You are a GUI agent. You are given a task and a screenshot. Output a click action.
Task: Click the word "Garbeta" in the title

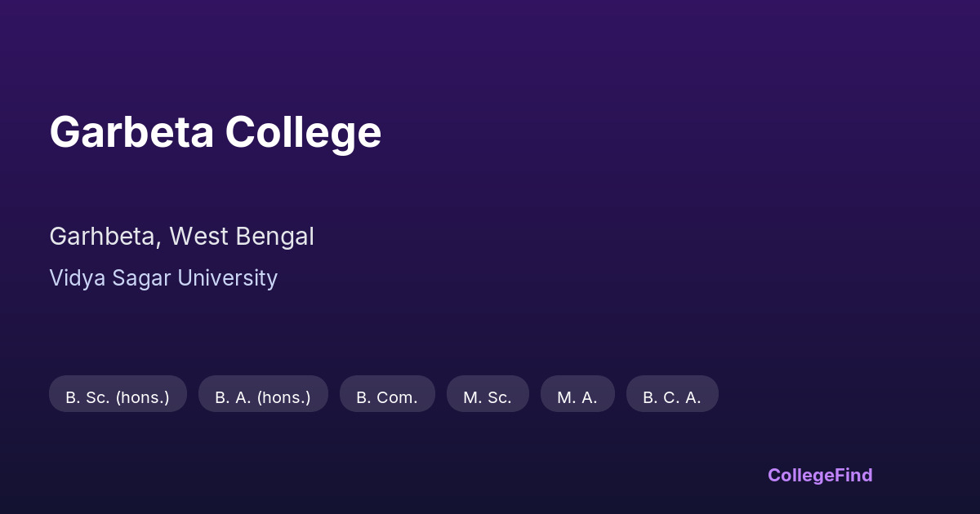131,132
